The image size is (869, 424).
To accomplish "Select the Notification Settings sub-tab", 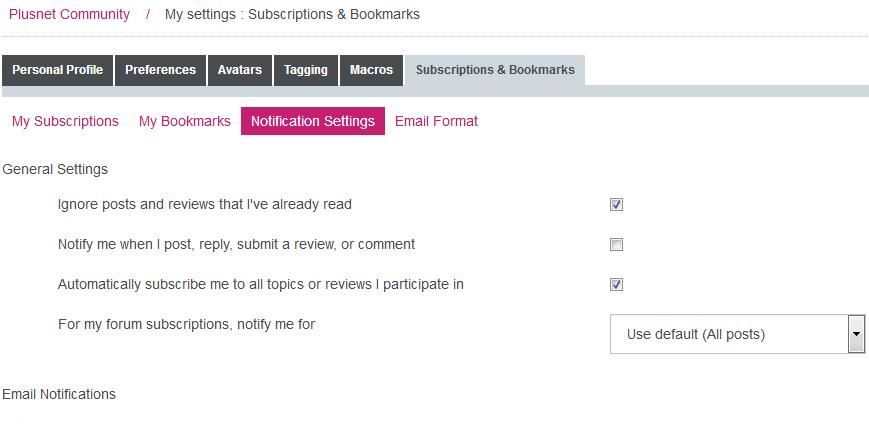I will (x=313, y=121).
